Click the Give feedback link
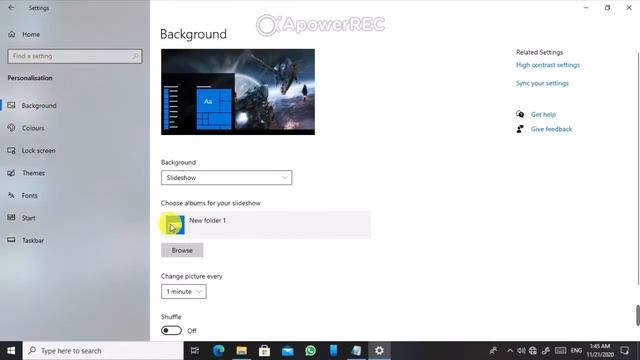Viewport: 640px width, 360px height. [x=551, y=129]
